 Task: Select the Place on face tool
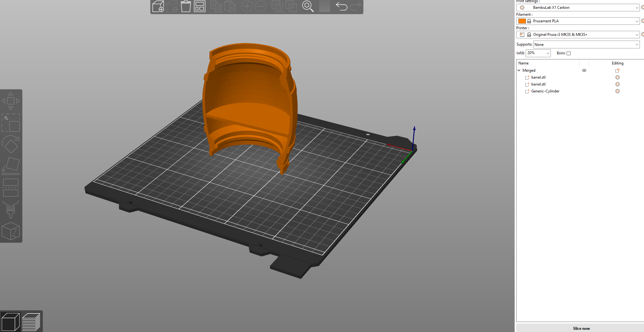coord(11,166)
